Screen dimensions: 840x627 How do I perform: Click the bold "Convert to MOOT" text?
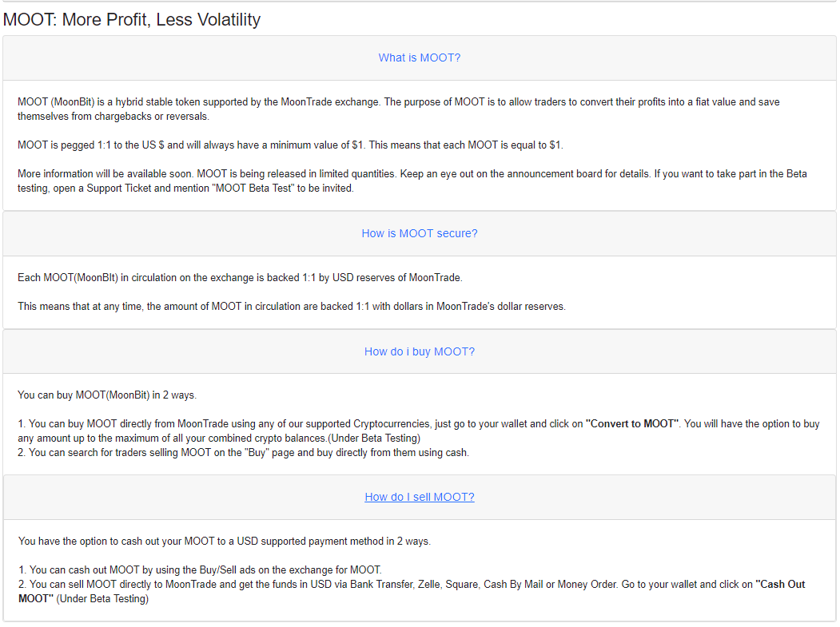point(632,423)
